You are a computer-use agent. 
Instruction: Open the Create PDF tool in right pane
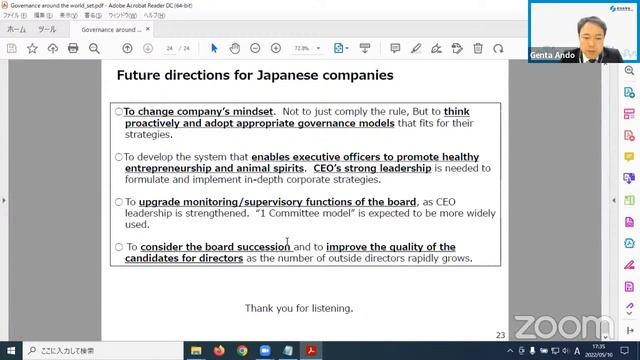coord(629,136)
